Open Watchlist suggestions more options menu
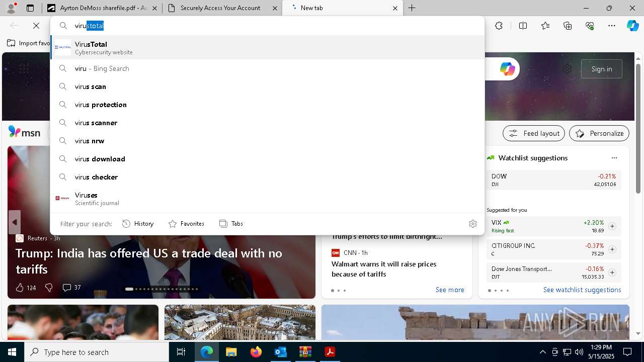 pos(614,158)
